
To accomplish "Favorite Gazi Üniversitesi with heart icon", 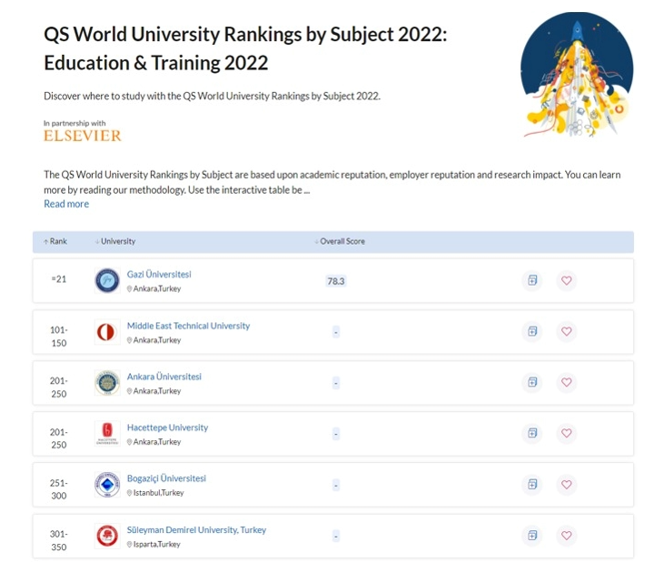I will (x=566, y=280).
